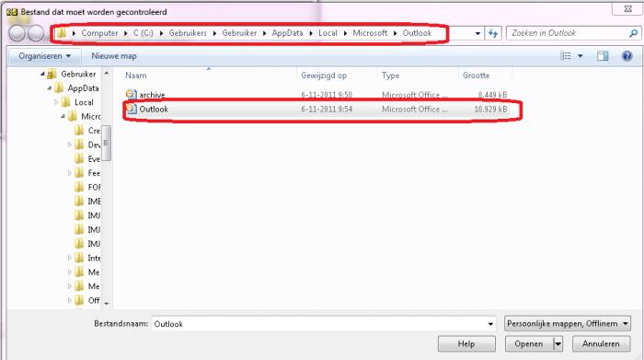Viewport: 644px width, 360px height.
Task: Open the Organiseren menu
Action: click(44, 56)
